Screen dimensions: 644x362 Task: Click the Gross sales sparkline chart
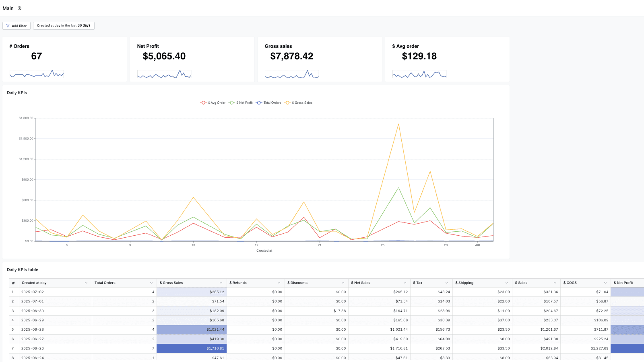(x=292, y=74)
